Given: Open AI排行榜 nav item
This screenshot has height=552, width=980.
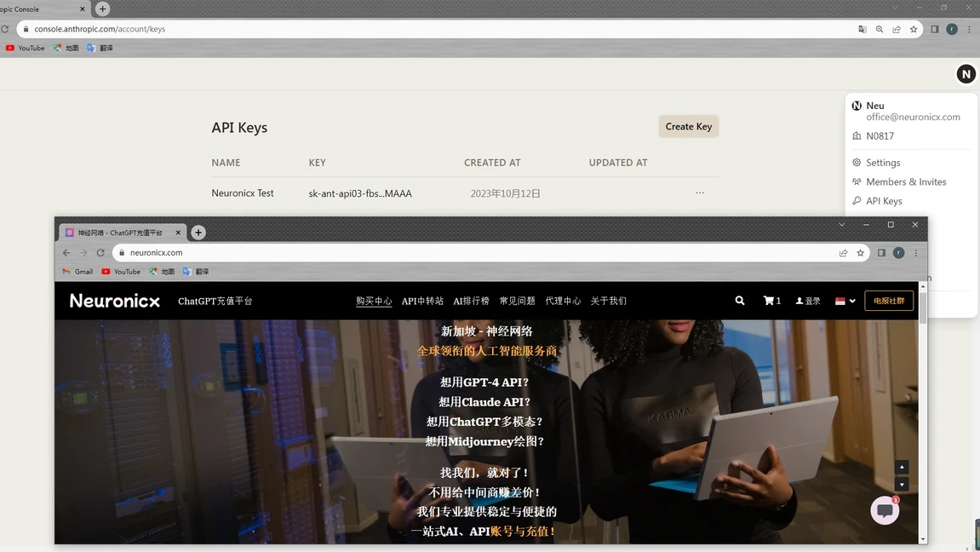Looking at the screenshot, I should tap(471, 301).
